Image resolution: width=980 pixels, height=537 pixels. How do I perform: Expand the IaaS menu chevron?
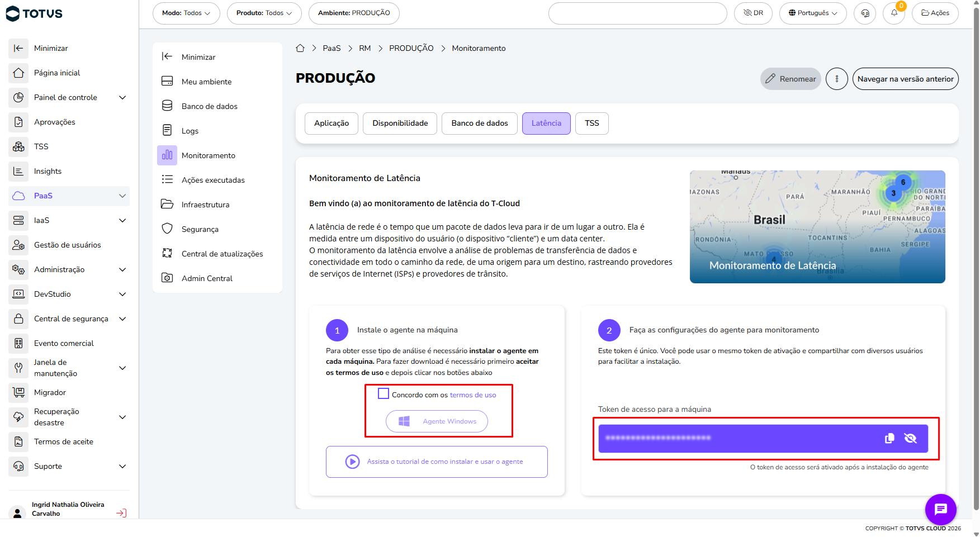point(122,220)
